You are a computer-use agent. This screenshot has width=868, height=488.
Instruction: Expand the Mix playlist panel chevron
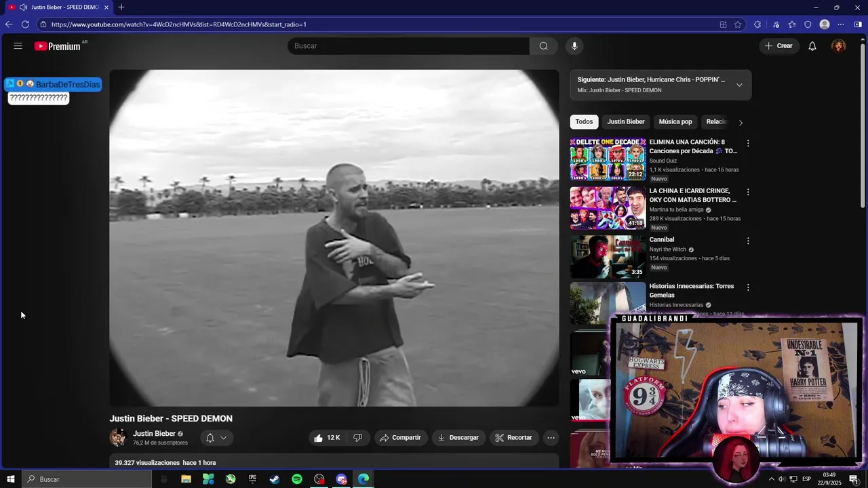pos(739,85)
